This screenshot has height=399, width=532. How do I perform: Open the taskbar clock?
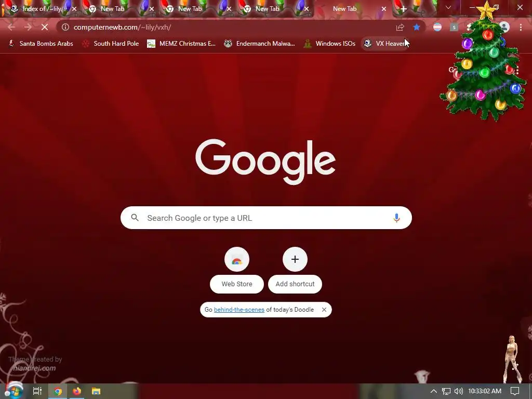485,391
